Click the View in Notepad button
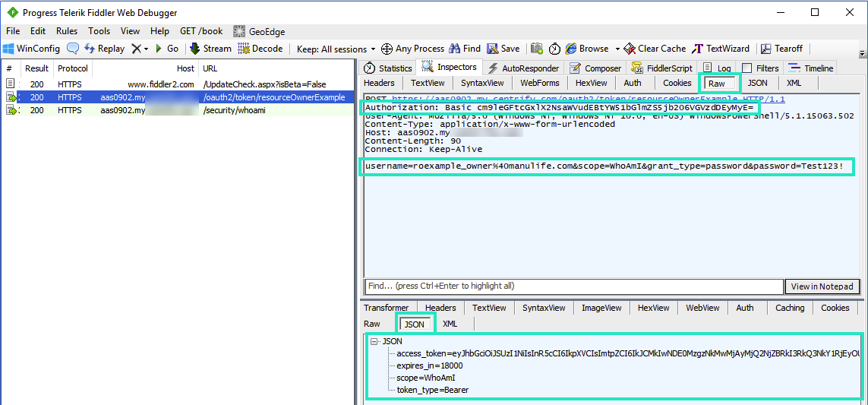Image resolution: width=868 pixels, height=405 pixels. [x=822, y=286]
